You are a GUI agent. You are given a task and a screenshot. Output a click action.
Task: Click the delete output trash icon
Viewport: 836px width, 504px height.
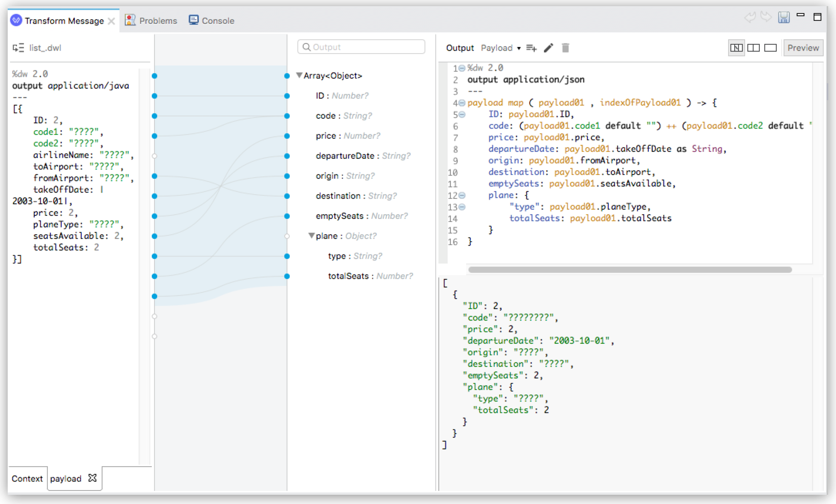coord(566,48)
